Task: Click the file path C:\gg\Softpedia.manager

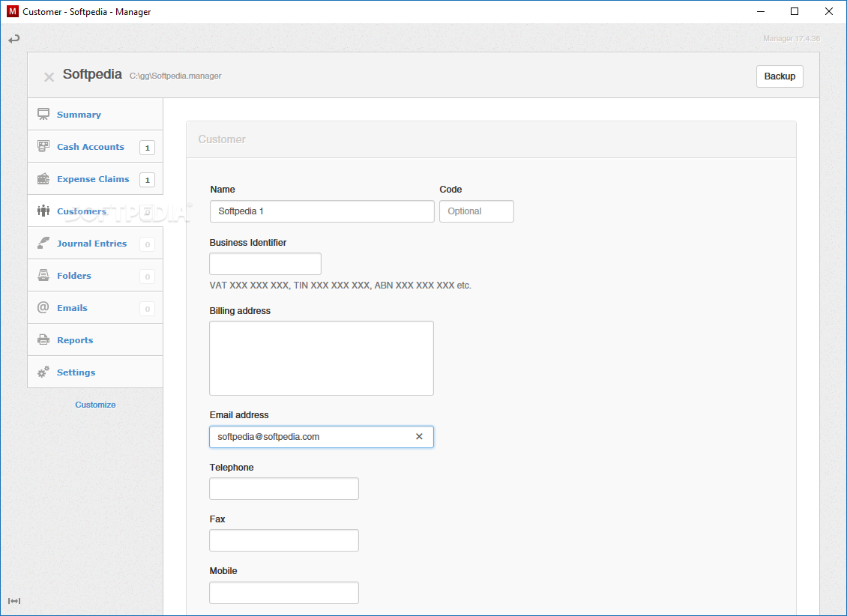Action: 175,76
